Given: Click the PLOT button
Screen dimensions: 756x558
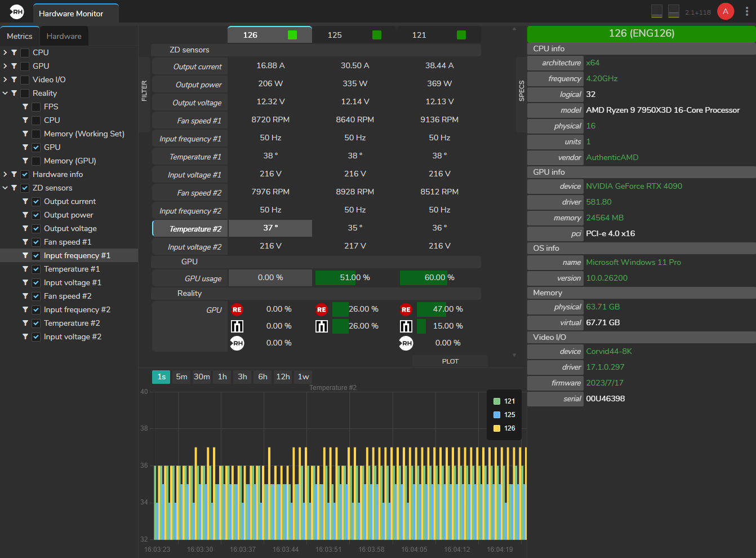Looking at the screenshot, I should [x=450, y=361].
